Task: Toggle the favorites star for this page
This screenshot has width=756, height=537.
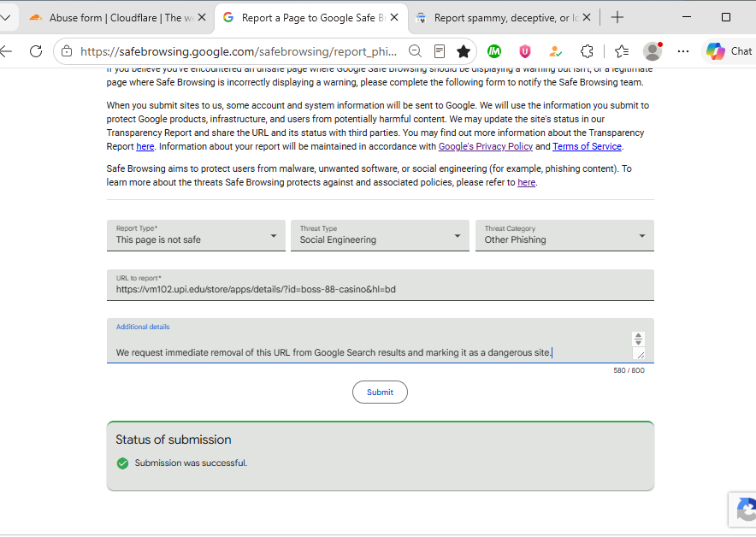Action: (464, 51)
